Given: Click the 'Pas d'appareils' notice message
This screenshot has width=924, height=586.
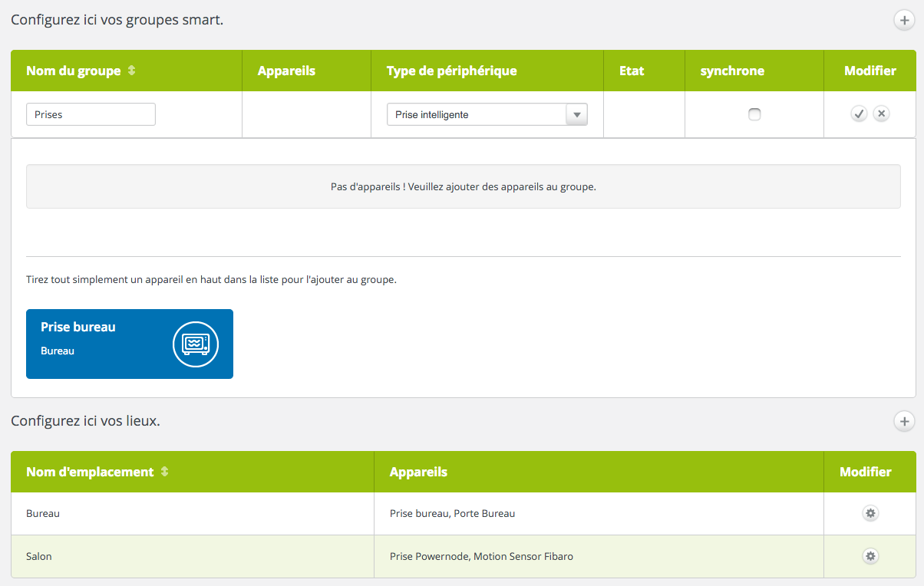Looking at the screenshot, I should (464, 186).
